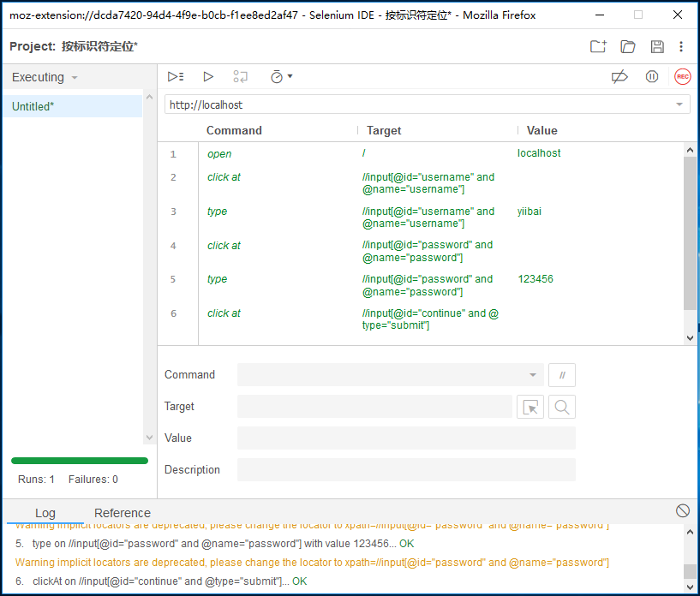Click the Value column header

(542, 130)
